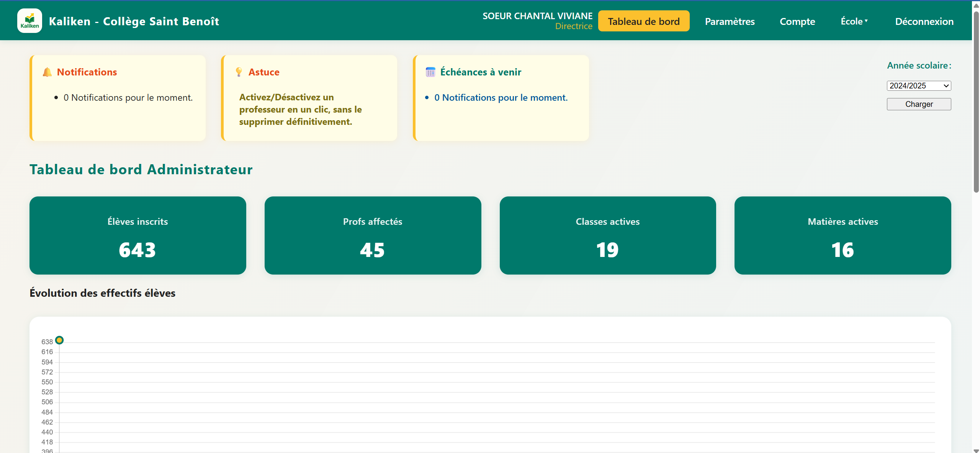Click the Astuce light bulb icon

point(239,72)
